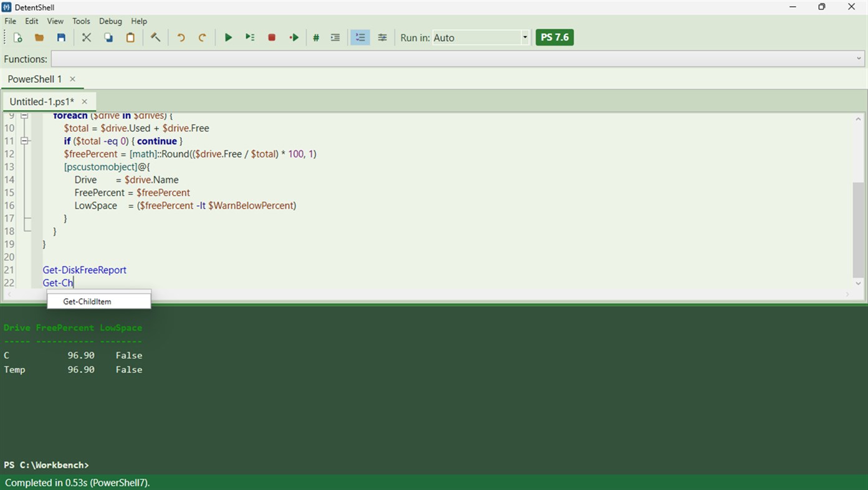Open the Debug menu

[111, 21]
